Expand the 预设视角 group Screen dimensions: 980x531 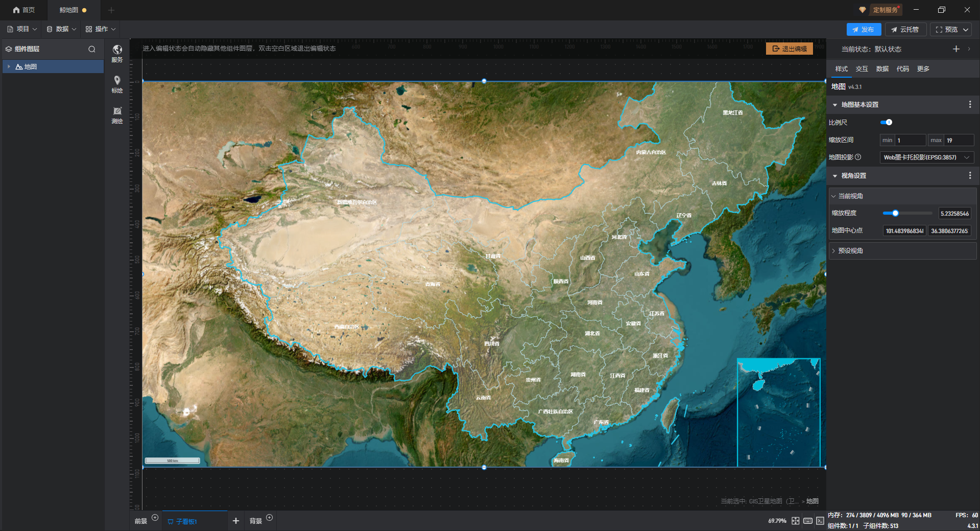click(833, 251)
